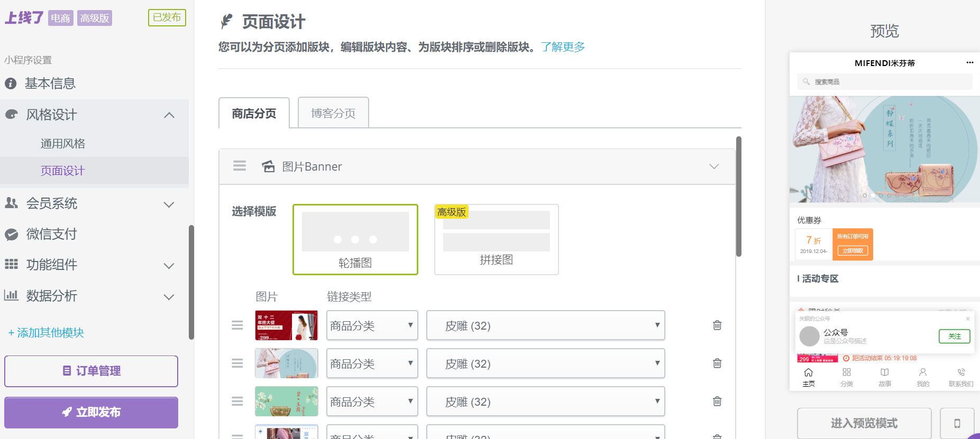The image size is (980, 439).
Task: Tap the 我的 icon in the preview navigation
Action: 922,377
